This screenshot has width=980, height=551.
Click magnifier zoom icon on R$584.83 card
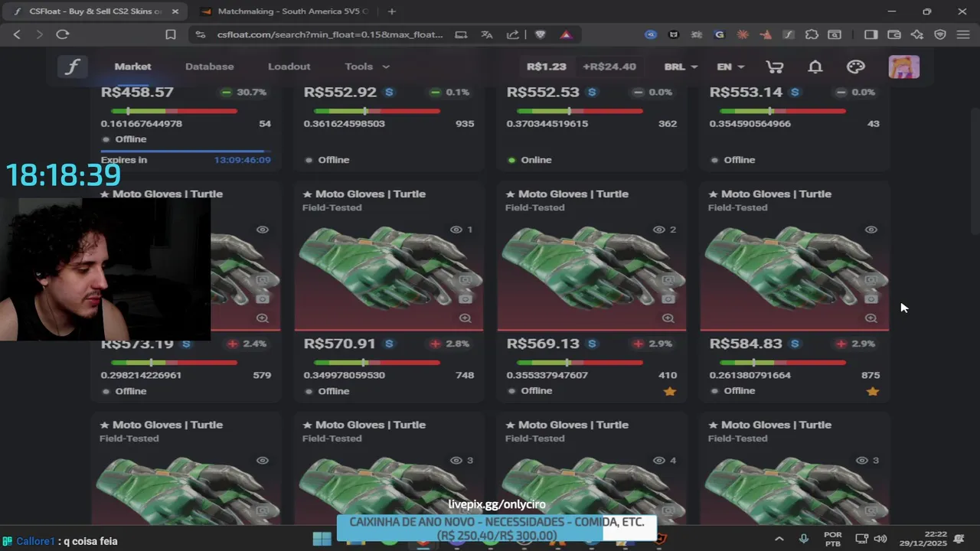pyautogui.click(x=871, y=318)
